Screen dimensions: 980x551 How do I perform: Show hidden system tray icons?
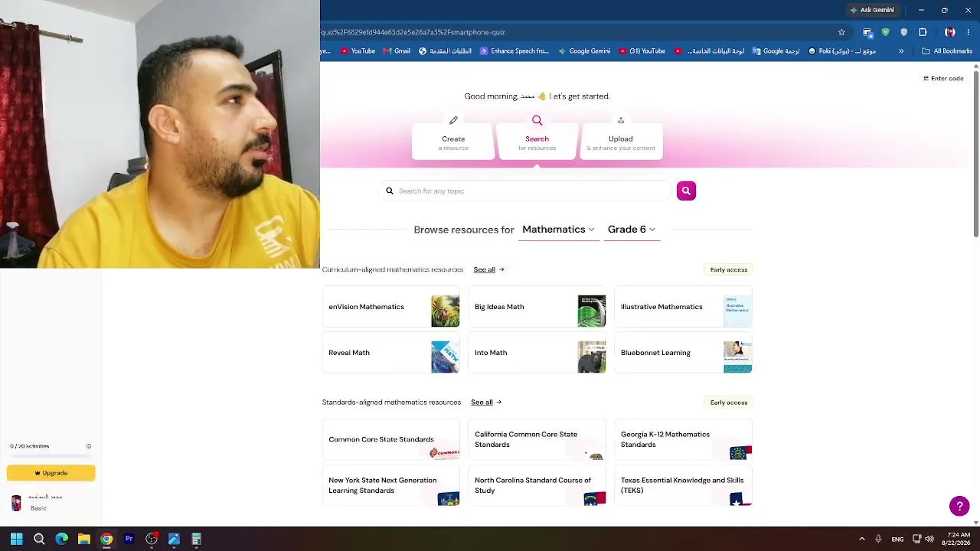click(862, 539)
